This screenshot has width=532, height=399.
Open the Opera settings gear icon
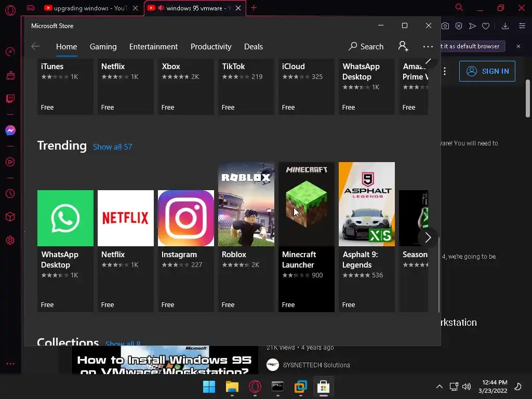(10, 240)
